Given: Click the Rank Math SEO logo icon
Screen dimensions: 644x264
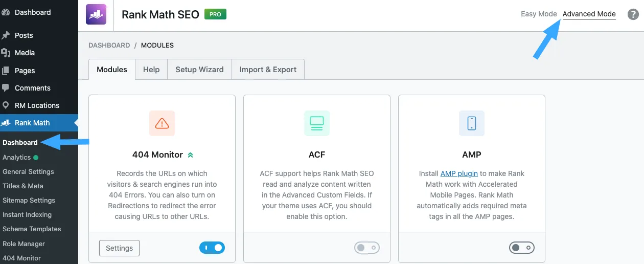Looking at the screenshot, I should pos(96,14).
